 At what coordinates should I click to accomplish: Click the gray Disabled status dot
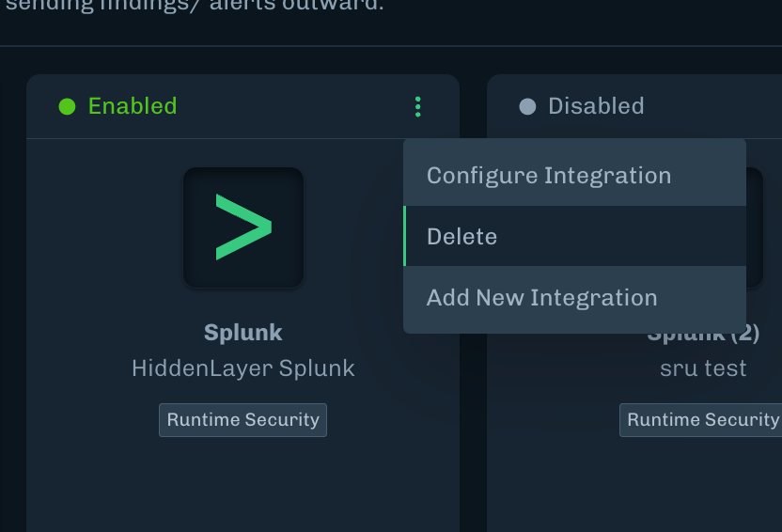click(527, 106)
